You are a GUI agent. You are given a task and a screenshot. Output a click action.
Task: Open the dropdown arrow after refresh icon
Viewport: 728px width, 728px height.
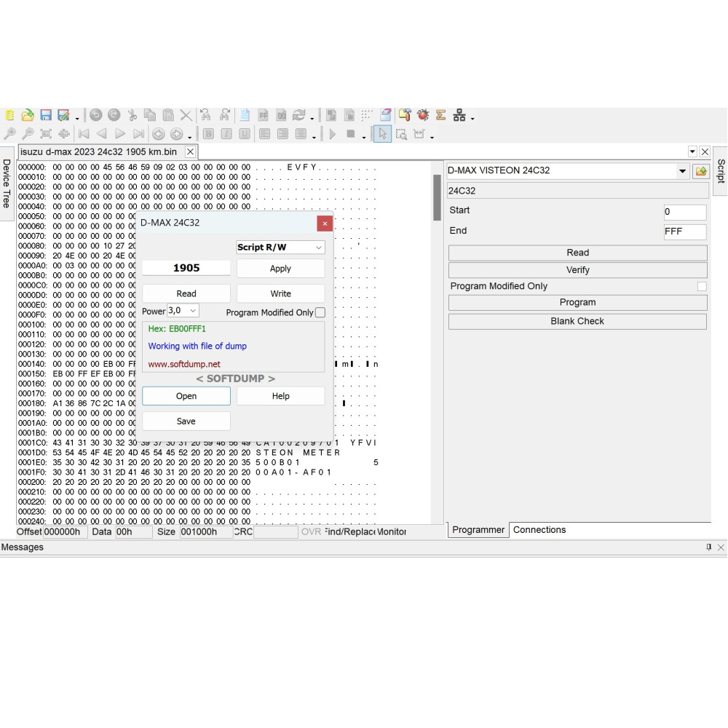(312, 119)
